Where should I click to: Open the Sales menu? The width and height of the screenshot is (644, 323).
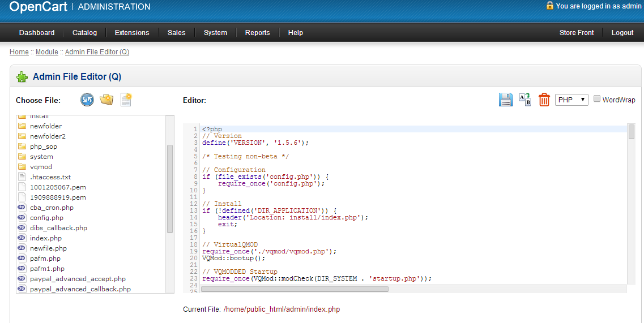click(176, 32)
